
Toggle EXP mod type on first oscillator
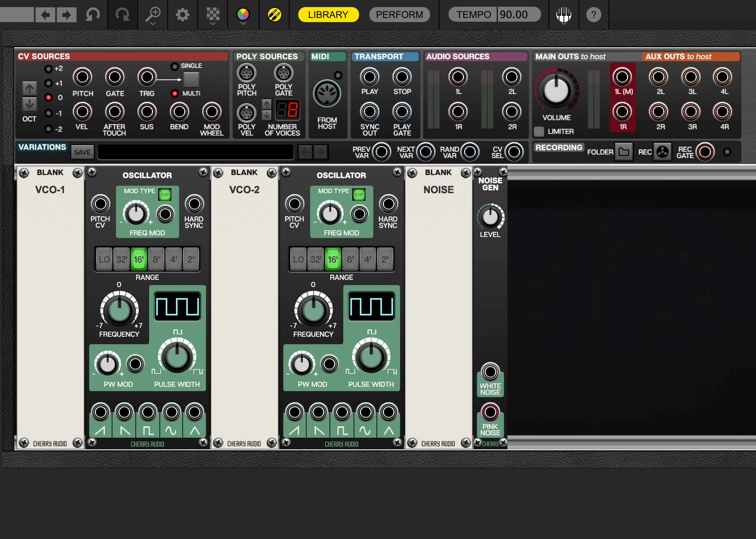point(165,194)
